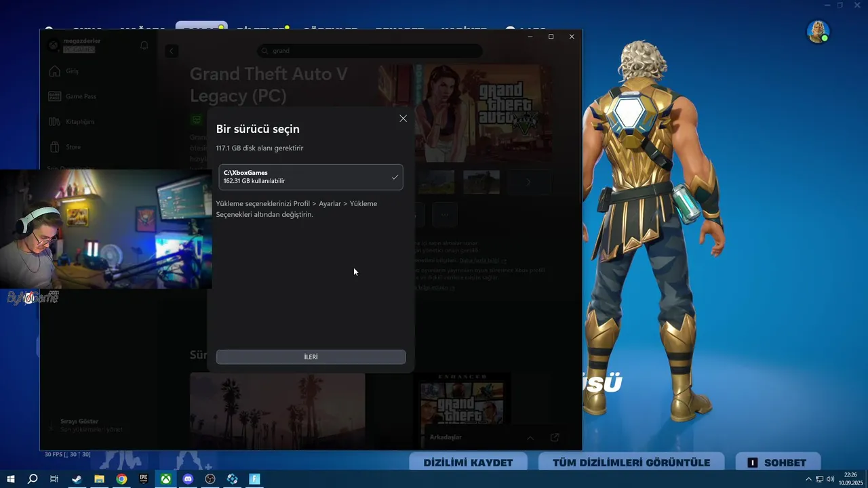This screenshot has height=488, width=868.
Task: Open Epic Games Launcher from taskbar
Action: click(144, 479)
